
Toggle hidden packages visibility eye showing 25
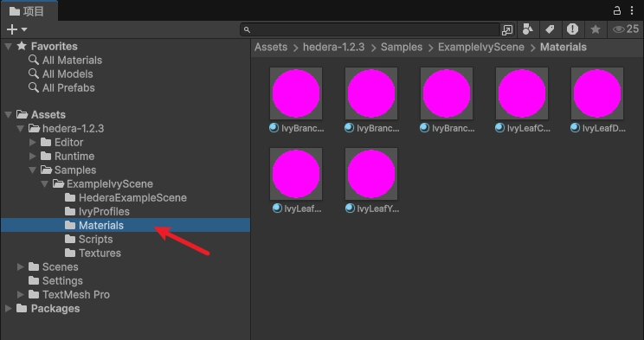click(x=626, y=29)
